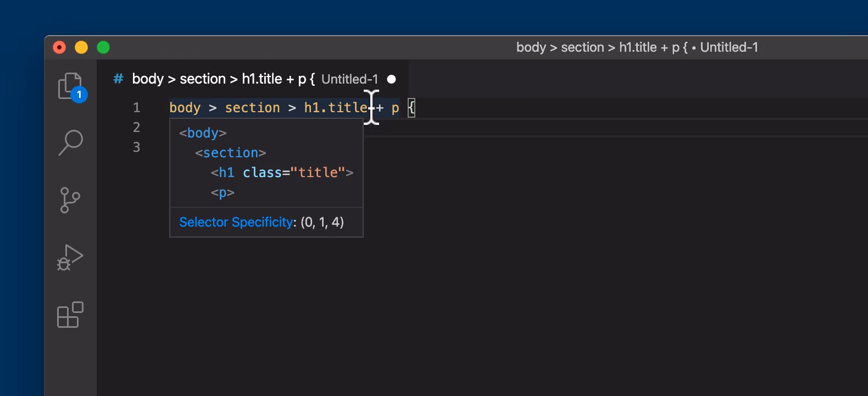Click <p> in the hover tooltip

point(222,193)
